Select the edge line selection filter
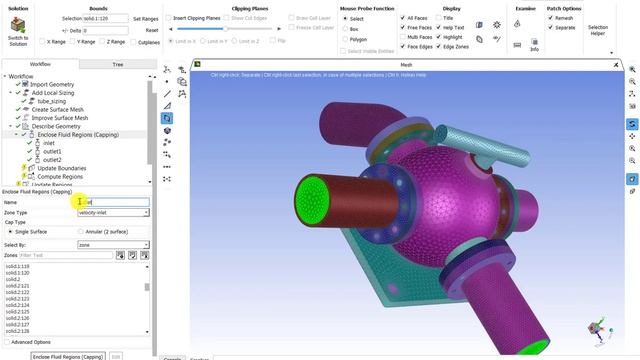640x360 pixels. 167,94
